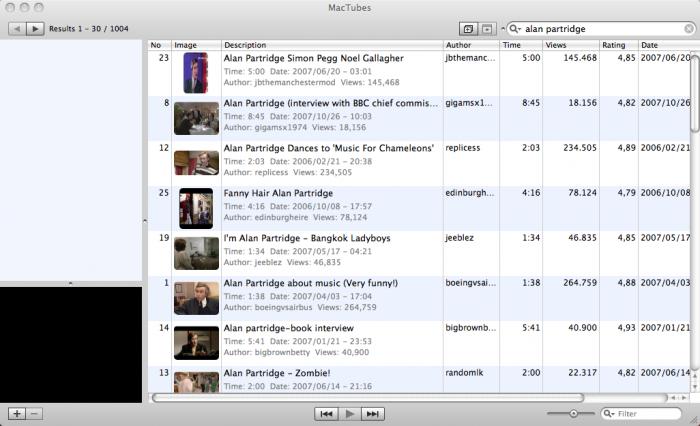Skip to next video
This screenshot has width=700, height=426.
(373, 414)
